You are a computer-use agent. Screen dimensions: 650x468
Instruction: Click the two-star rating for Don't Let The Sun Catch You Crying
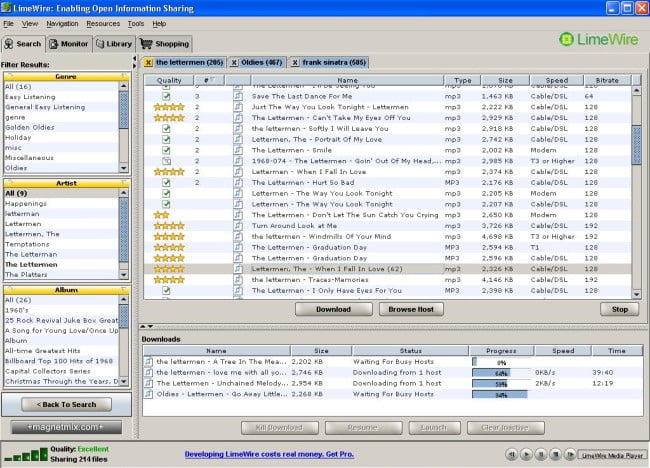click(x=162, y=215)
